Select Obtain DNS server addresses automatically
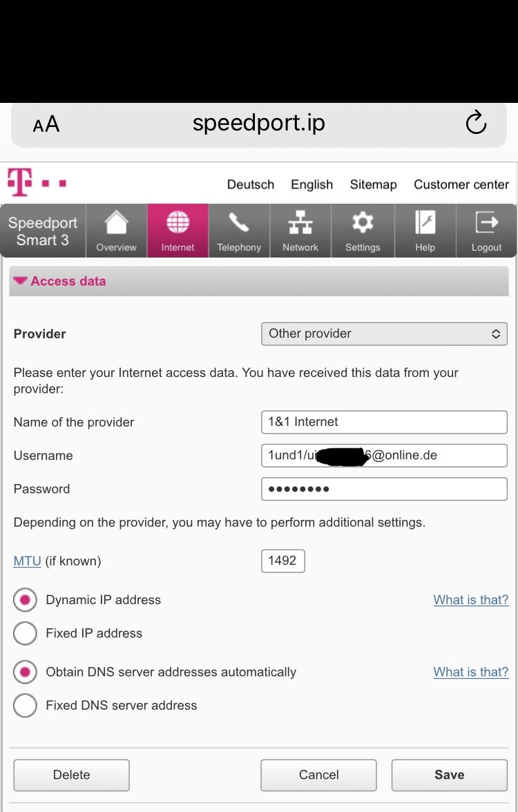This screenshot has width=518, height=812. click(x=25, y=672)
